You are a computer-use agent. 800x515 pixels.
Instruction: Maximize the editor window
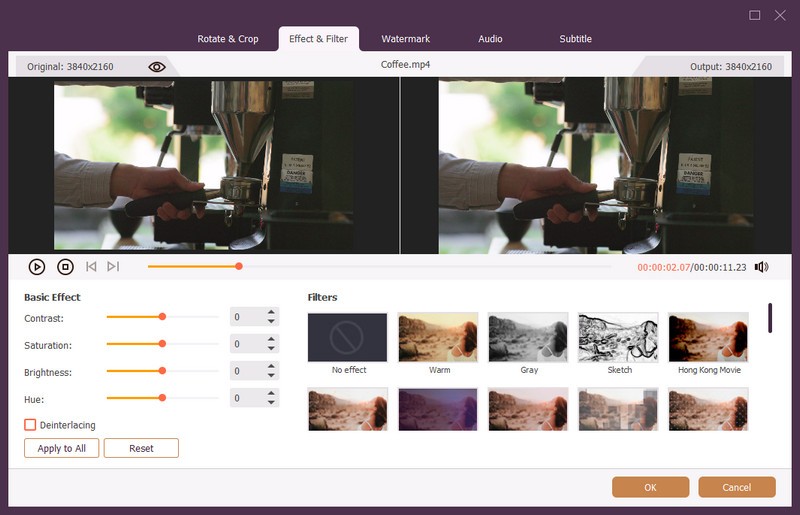click(755, 15)
